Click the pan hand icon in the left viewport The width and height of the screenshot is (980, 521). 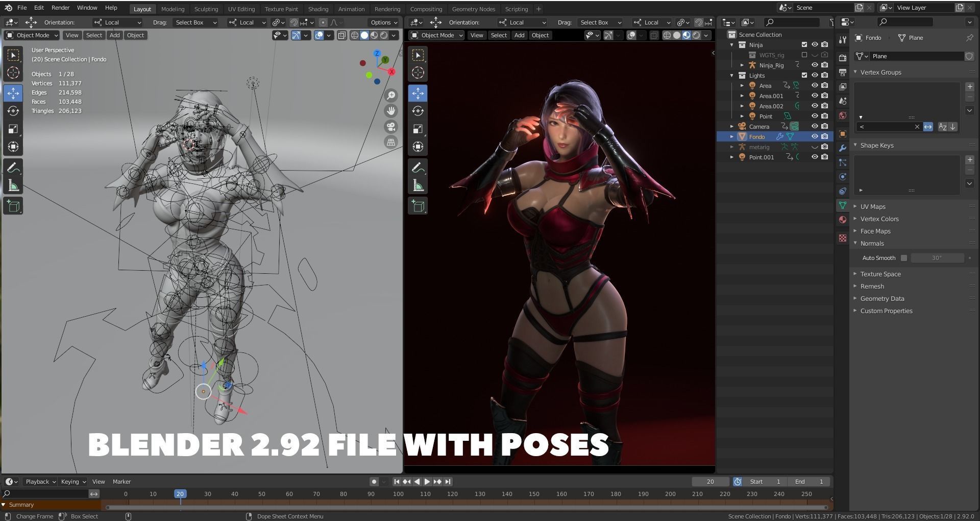[391, 111]
